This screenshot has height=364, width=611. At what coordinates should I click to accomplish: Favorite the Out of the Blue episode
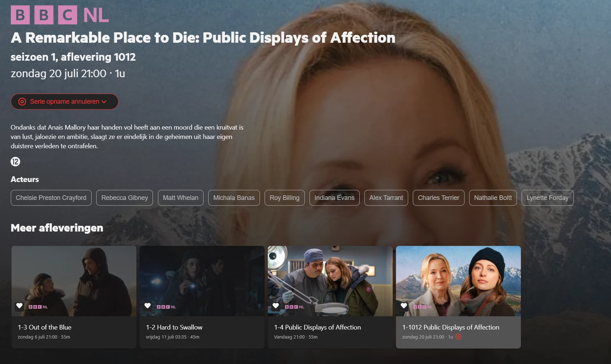point(19,306)
